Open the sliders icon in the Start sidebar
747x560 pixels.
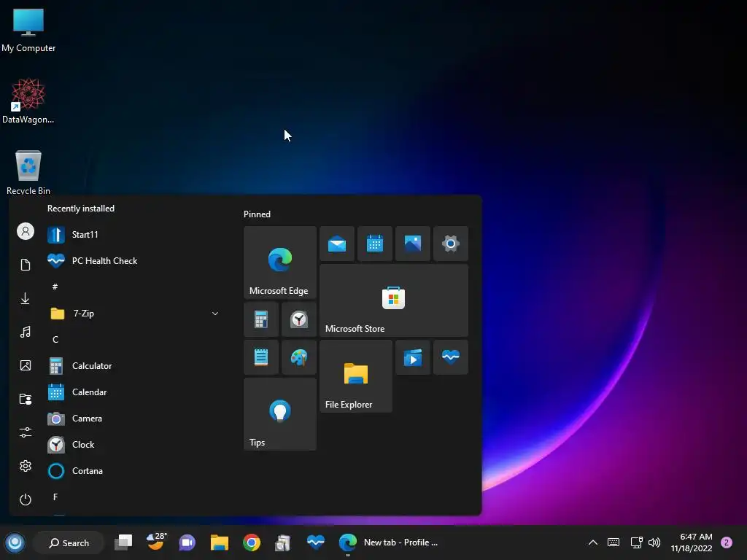(26, 432)
